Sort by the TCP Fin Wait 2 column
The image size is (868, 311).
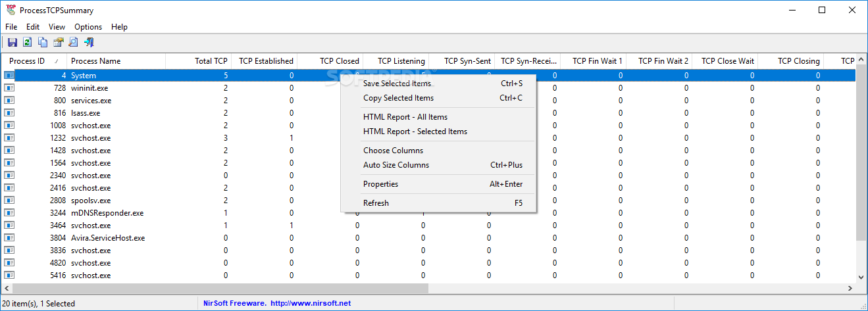pos(659,61)
